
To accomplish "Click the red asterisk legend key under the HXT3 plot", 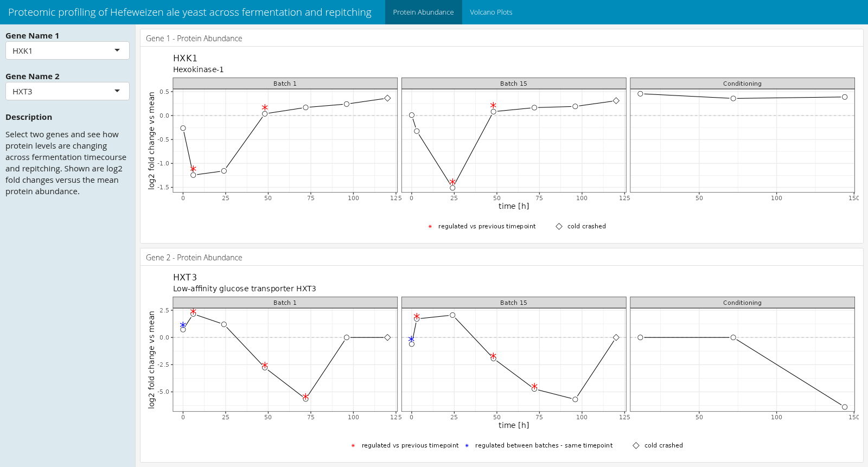I will point(353,446).
